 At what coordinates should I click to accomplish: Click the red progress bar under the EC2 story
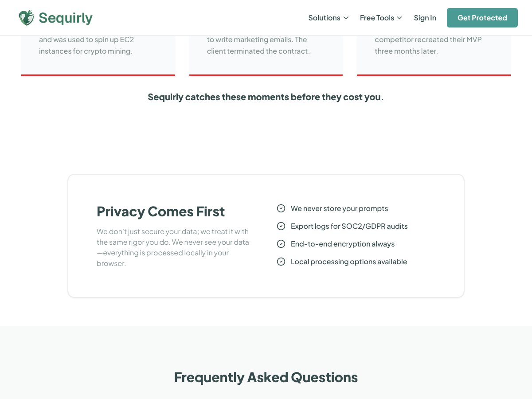(x=98, y=75)
